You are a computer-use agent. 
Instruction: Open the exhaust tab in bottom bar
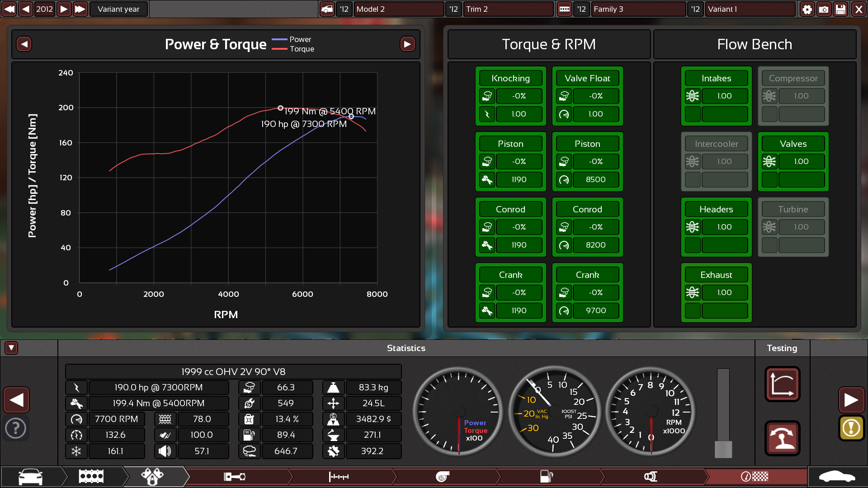coord(651,477)
